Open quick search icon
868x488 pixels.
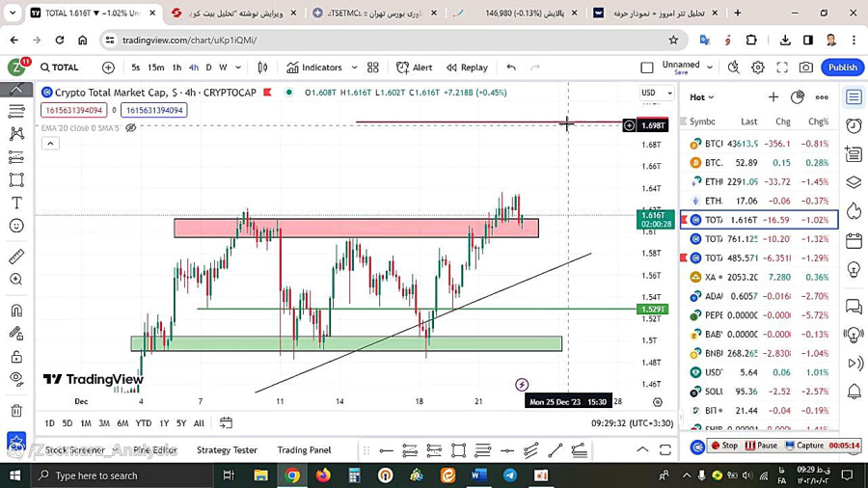coord(734,68)
